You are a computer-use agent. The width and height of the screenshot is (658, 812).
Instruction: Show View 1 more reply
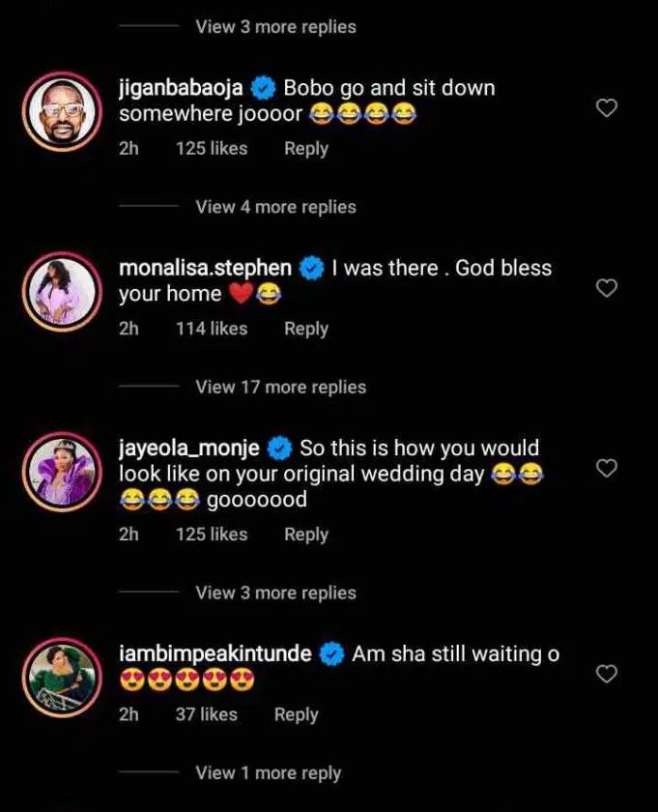pyautogui.click(x=268, y=772)
